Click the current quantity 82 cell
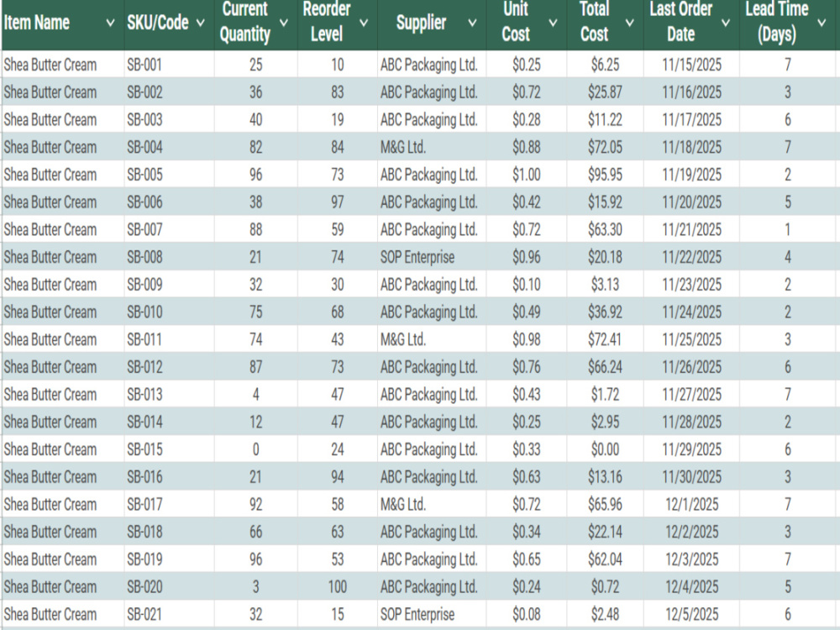 [256, 147]
